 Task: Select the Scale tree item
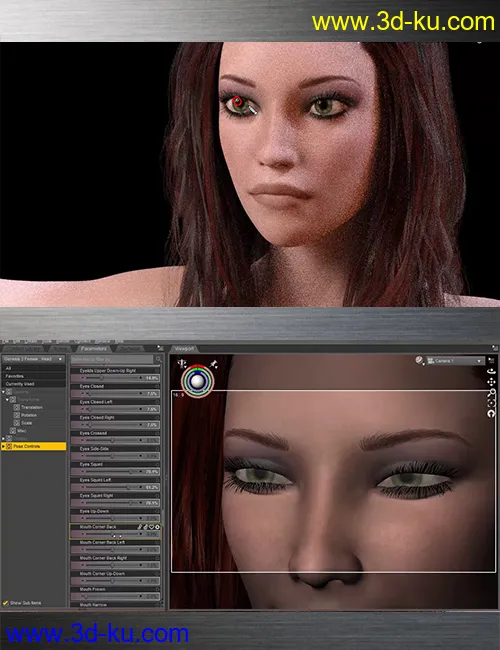[27, 423]
